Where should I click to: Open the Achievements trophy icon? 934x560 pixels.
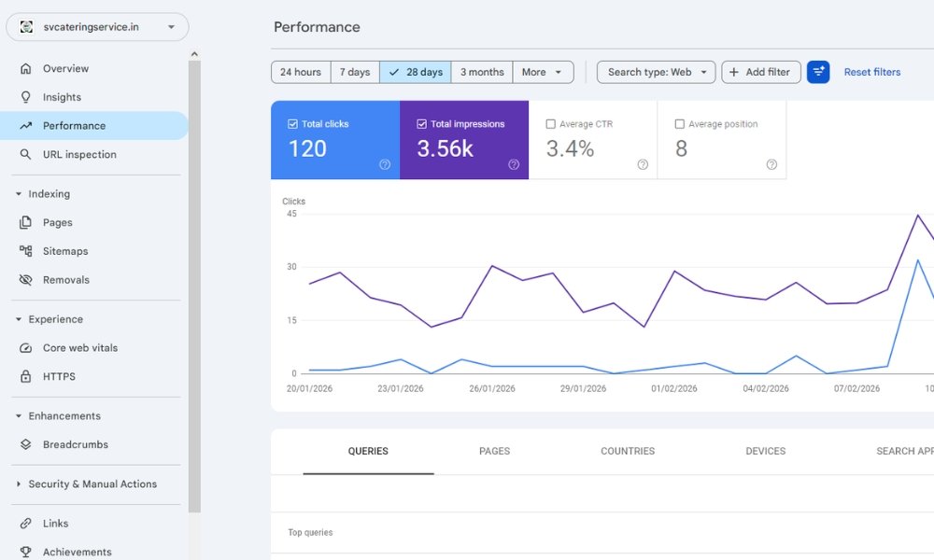pos(27,552)
